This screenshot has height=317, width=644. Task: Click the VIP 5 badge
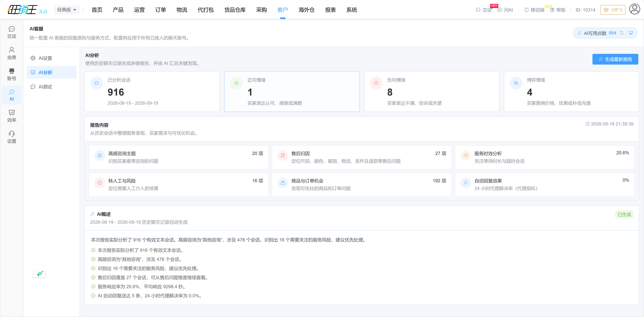click(x=613, y=10)
